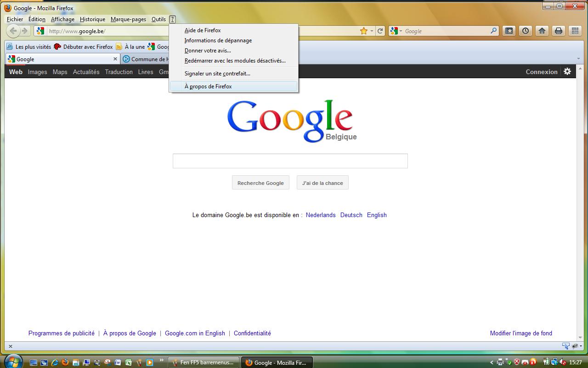Select À propos de Firefox menu entry
The image size is (588, 368).
point(208,86)
